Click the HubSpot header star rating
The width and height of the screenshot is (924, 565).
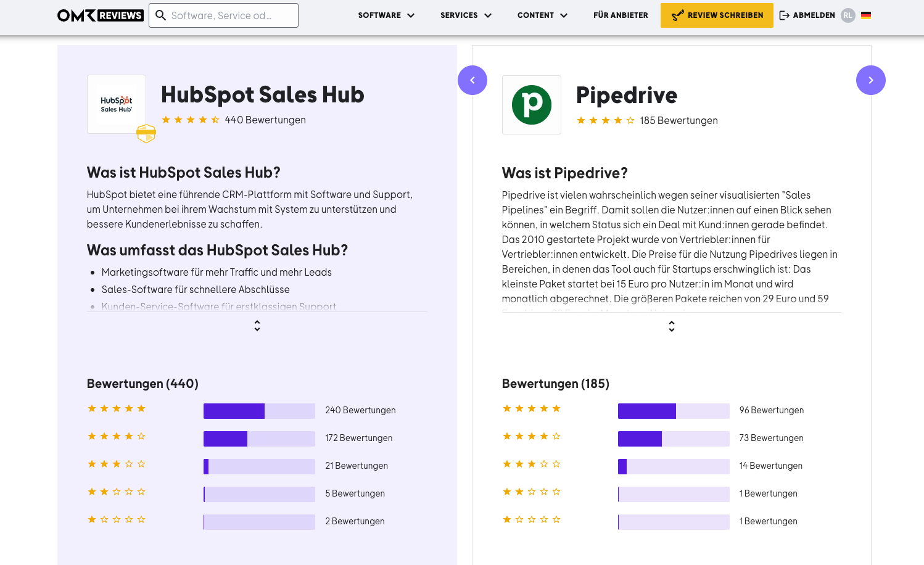(191, 120)
